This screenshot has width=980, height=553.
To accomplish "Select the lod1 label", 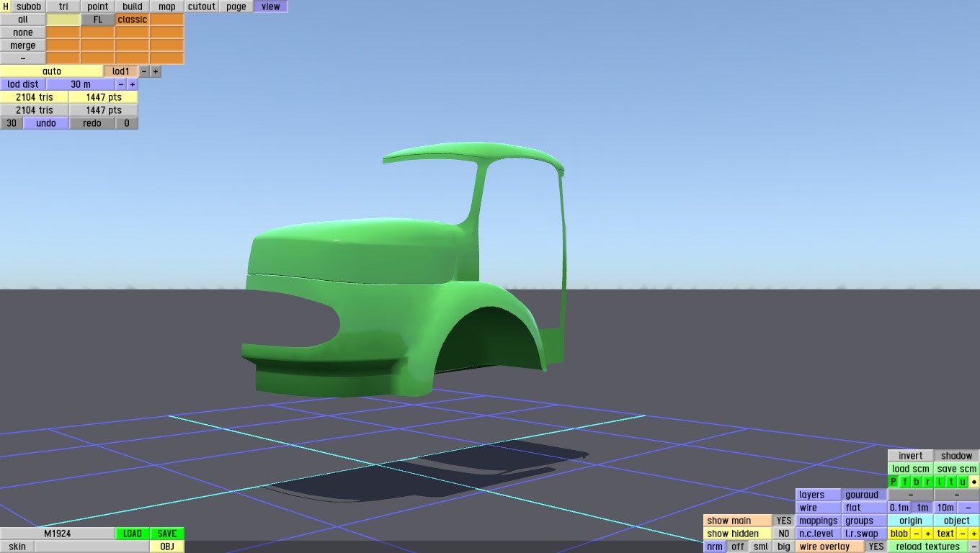I will pos(121,71).
